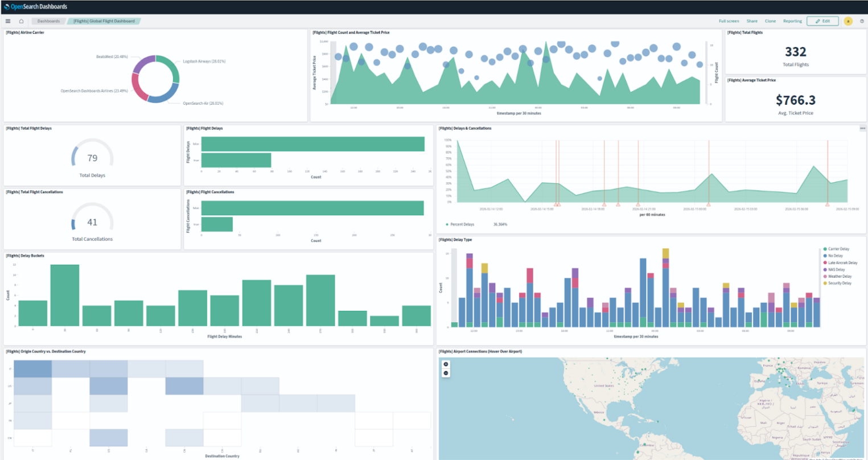Zoom out on the Airport Connections map
The image size is (868, 460).
pos(446,373)
